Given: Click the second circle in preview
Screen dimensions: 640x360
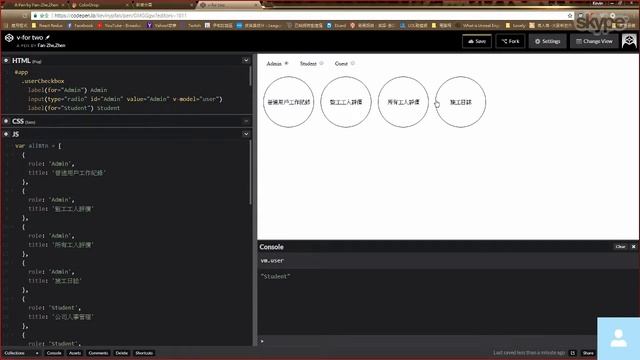Looking at the screenshot, I should (346, 102).
